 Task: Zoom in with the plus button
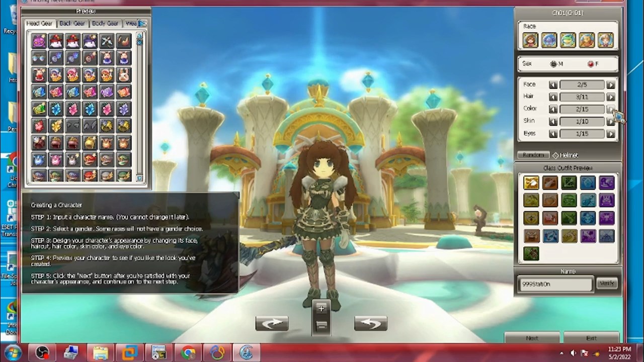click(x=321, y=308)
